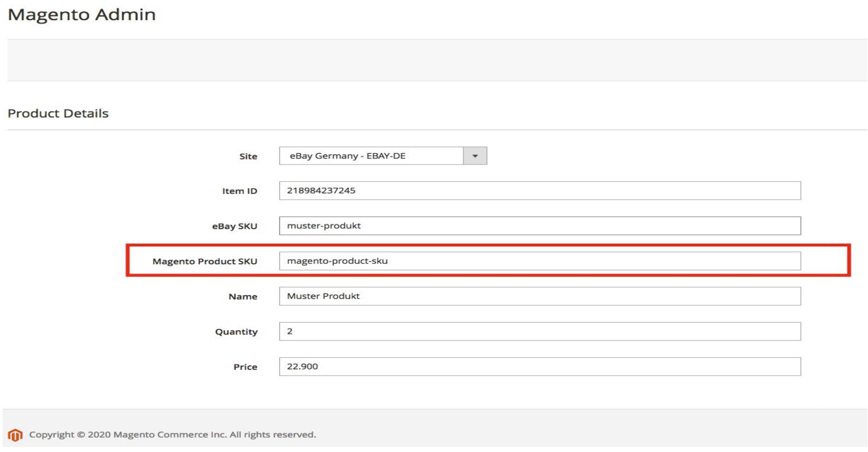
Task: Click the Product Details section heading
Action: 58,114
